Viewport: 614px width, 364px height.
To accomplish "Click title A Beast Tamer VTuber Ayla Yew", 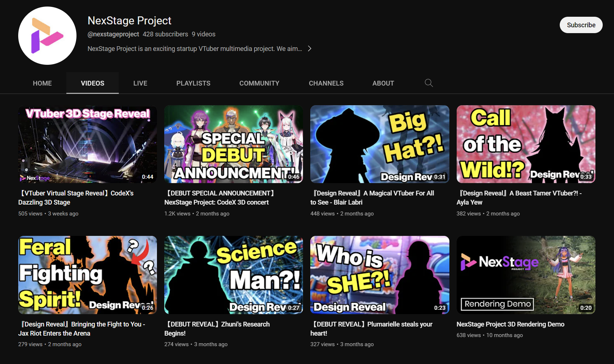I will tap(519, 198).
